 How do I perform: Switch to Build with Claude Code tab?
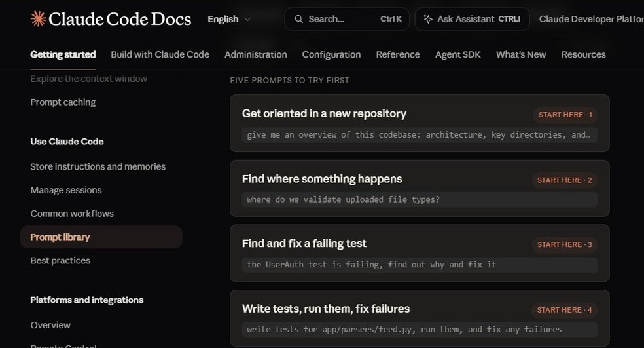[x=160, y=54]
